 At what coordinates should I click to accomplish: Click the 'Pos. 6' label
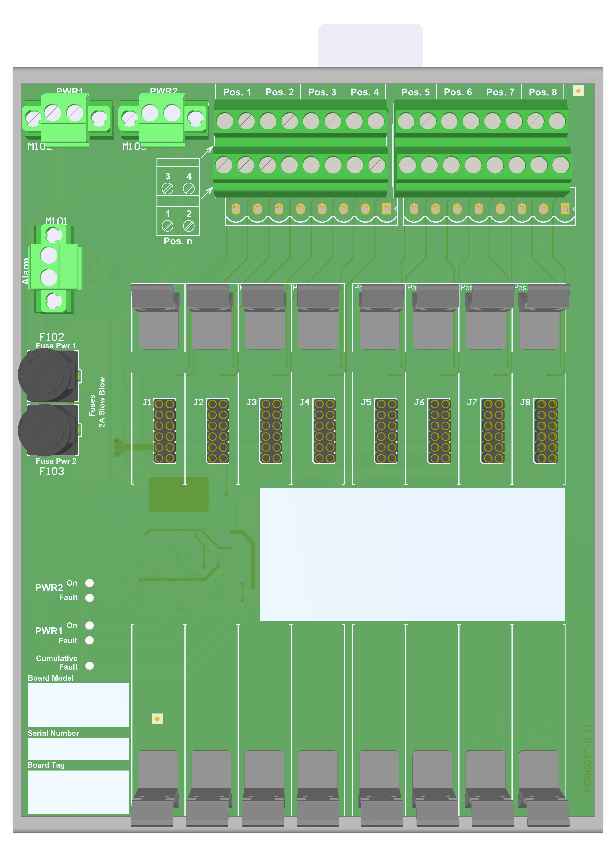(x=458, y=92)
